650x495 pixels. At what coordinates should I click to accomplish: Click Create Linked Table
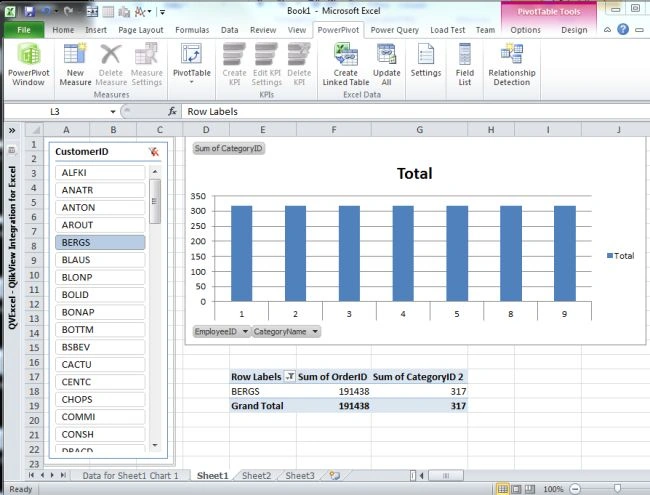pyautogui.click(x=346, y=64)
